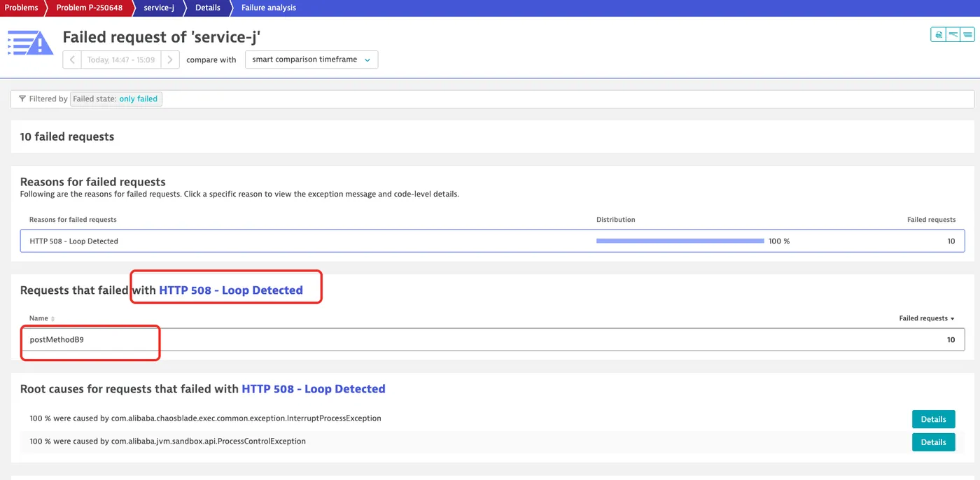Click the failure analysis warning icon
Screen dimensions: 980x480
point(30,43)
